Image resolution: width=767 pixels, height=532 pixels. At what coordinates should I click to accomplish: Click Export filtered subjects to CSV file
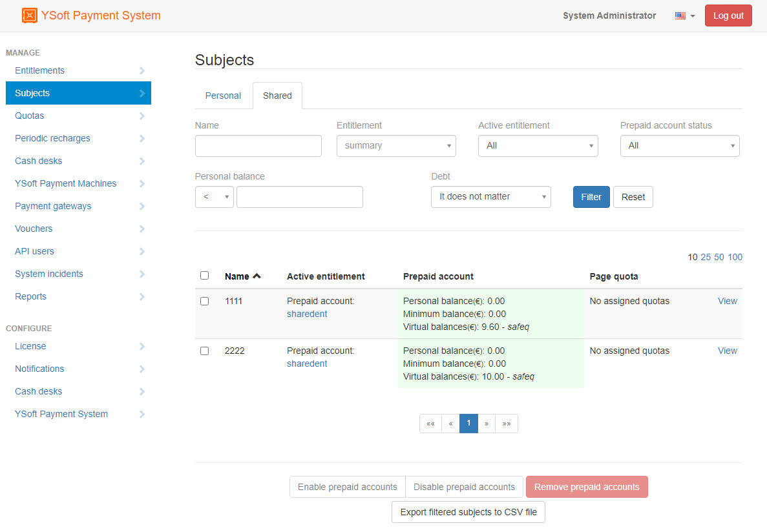[x=468, y=512]
